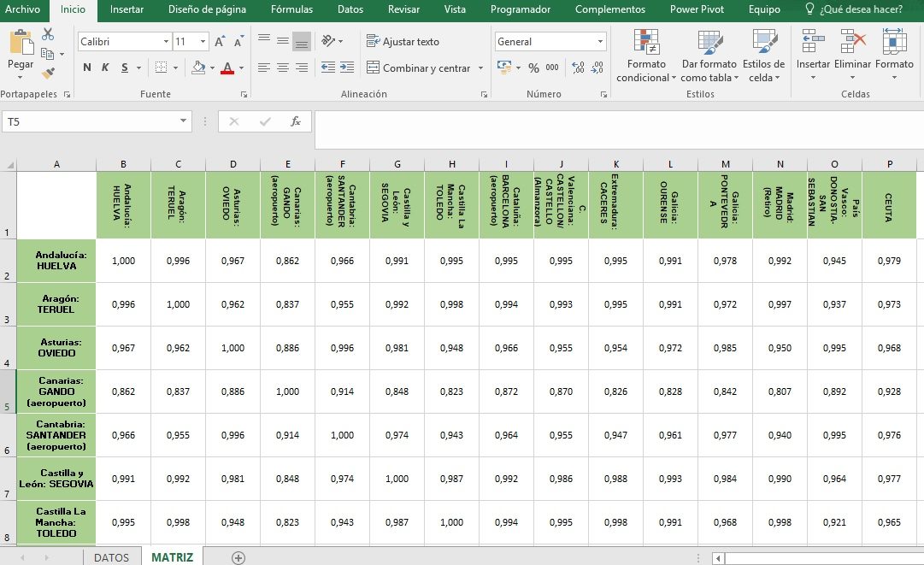Toggle underline formatting with the S icon
This screenshot has width=924, height=565.
click(x=124, y=68)
